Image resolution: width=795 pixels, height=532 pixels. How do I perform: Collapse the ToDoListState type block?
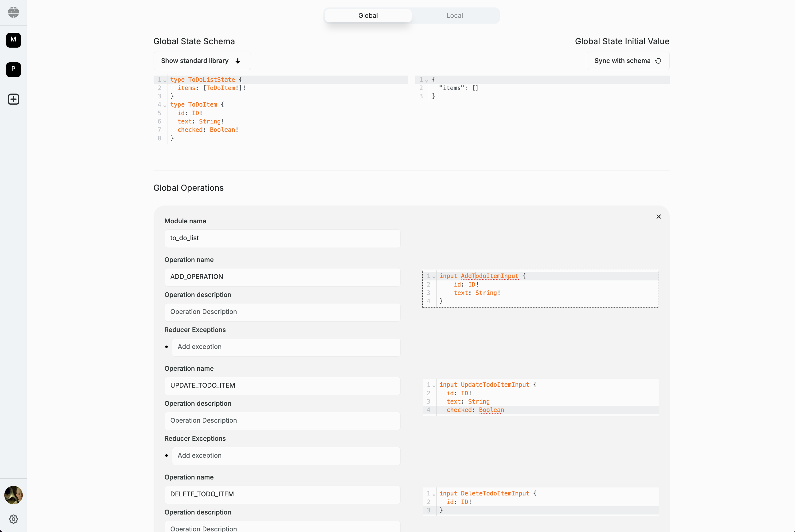click(x=165, y=80)
